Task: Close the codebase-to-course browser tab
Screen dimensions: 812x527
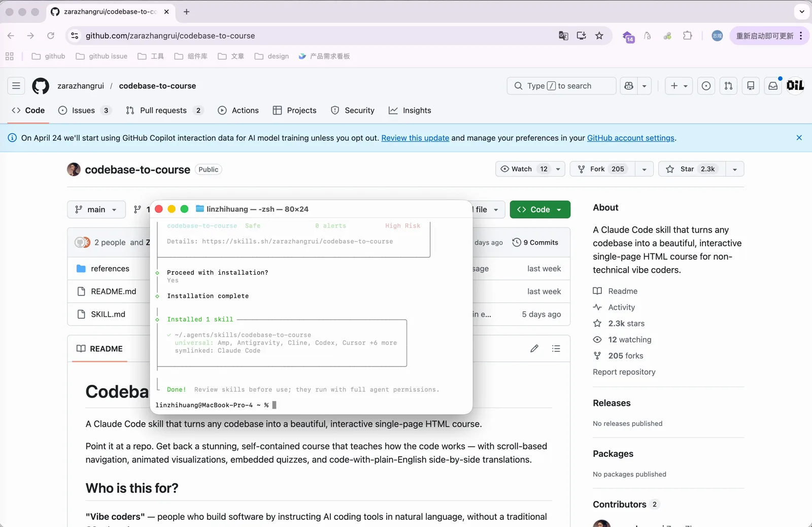Action: [166, 12]
